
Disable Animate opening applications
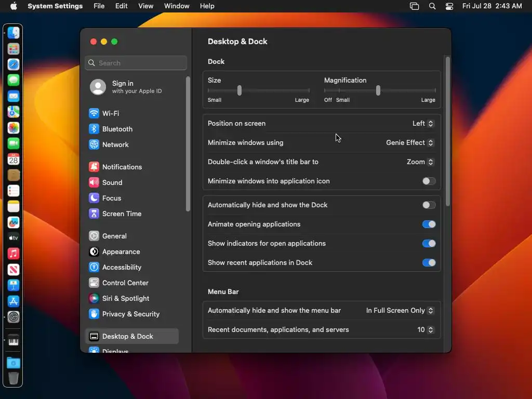click(x=429, y=224)
